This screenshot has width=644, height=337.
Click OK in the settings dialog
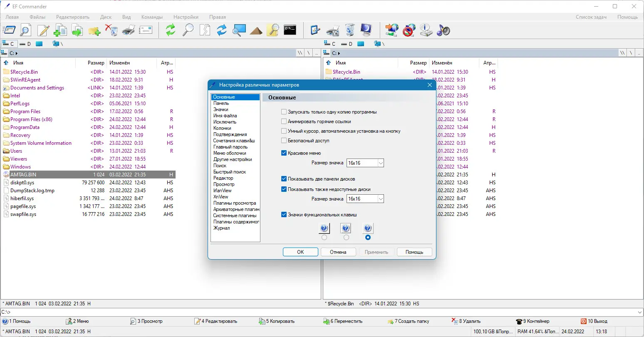tap(300, 252)
